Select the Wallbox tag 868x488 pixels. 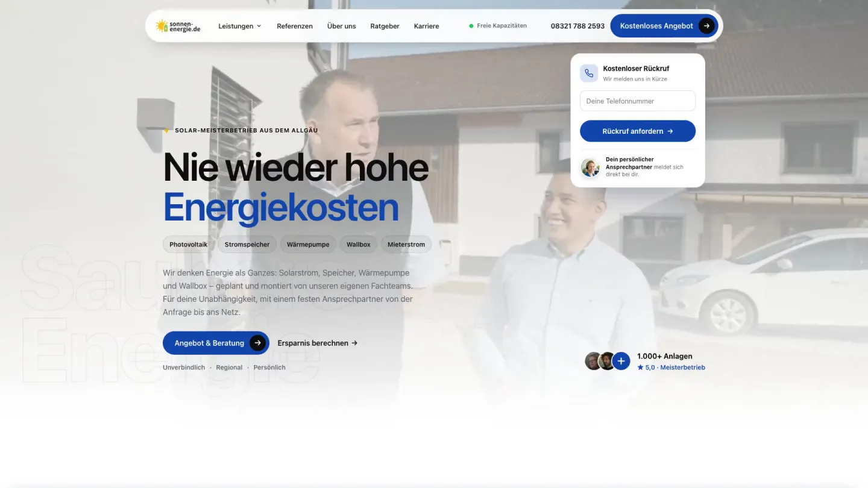point(359,244)
